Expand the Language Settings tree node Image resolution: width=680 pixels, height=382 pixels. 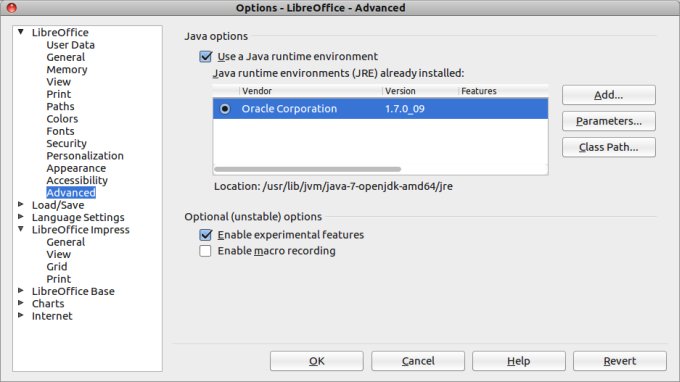pyautogui.click(x=20, y=216)
